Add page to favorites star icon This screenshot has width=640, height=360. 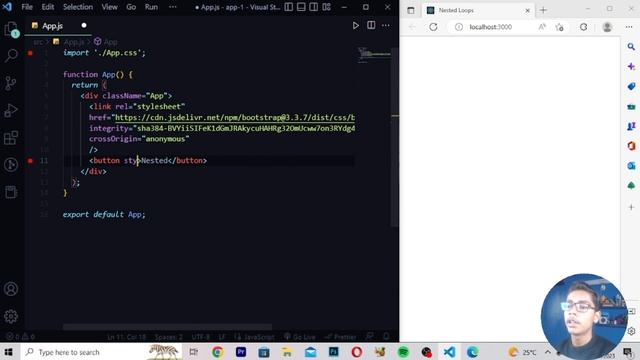[x=559, y=27]
